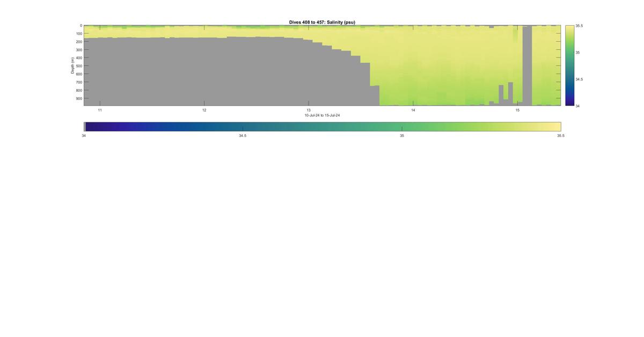Click the horizontal salinity colorbar below the plot
The width and height of the screenshot is (644, 337).
[x=322, y=127]
